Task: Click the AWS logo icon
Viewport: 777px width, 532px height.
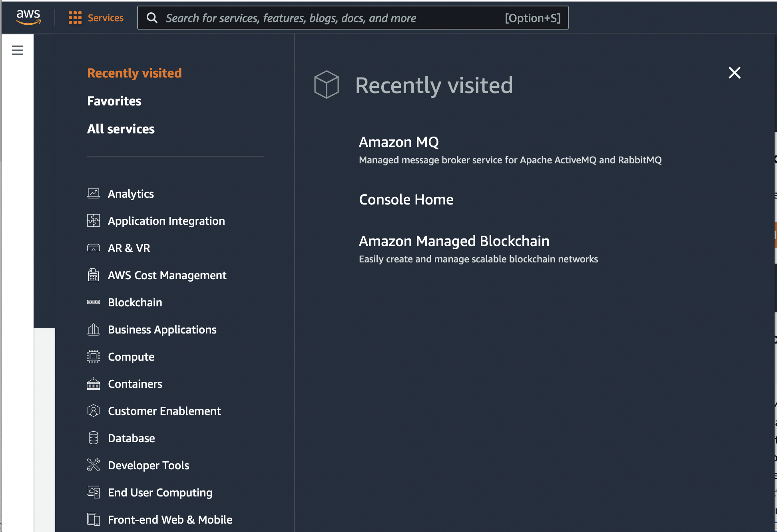Action: coord(28,18)
